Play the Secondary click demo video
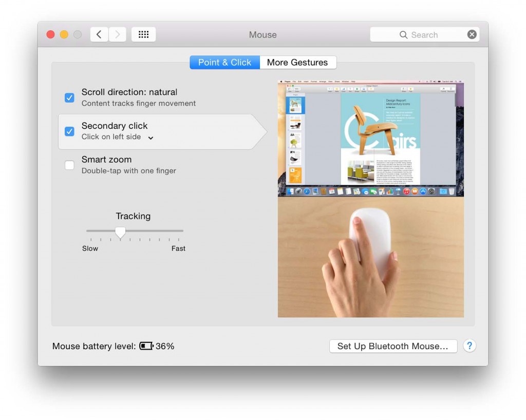This screenshot has width=526, height=420. click(370, 257)
